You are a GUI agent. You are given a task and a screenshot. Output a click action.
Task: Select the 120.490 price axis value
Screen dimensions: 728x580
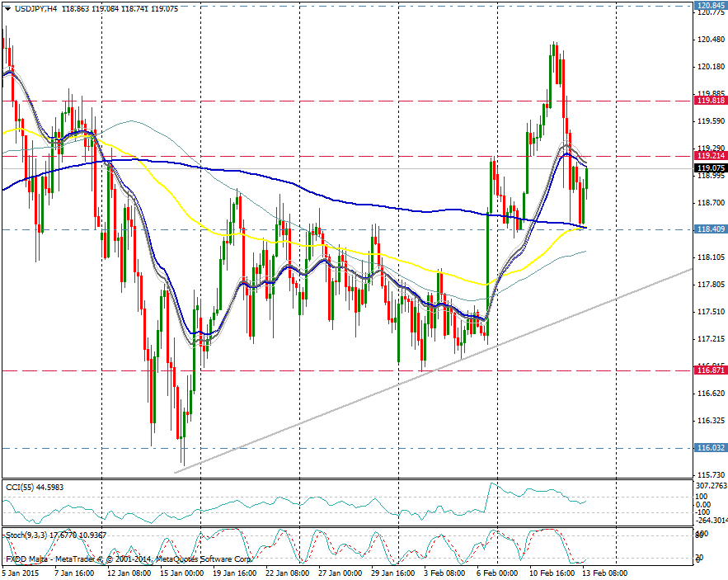tap(710, 39)
